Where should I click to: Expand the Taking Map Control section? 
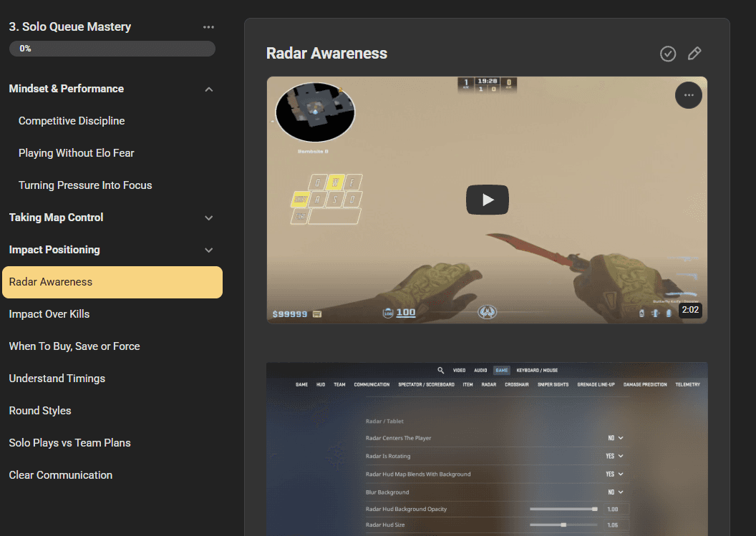tap(209, 218)
